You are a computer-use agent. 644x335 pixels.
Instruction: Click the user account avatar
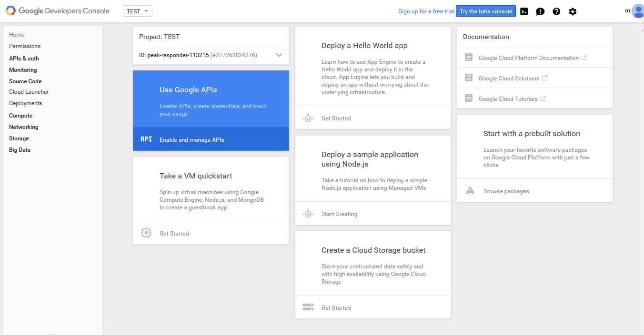point(638,11)
